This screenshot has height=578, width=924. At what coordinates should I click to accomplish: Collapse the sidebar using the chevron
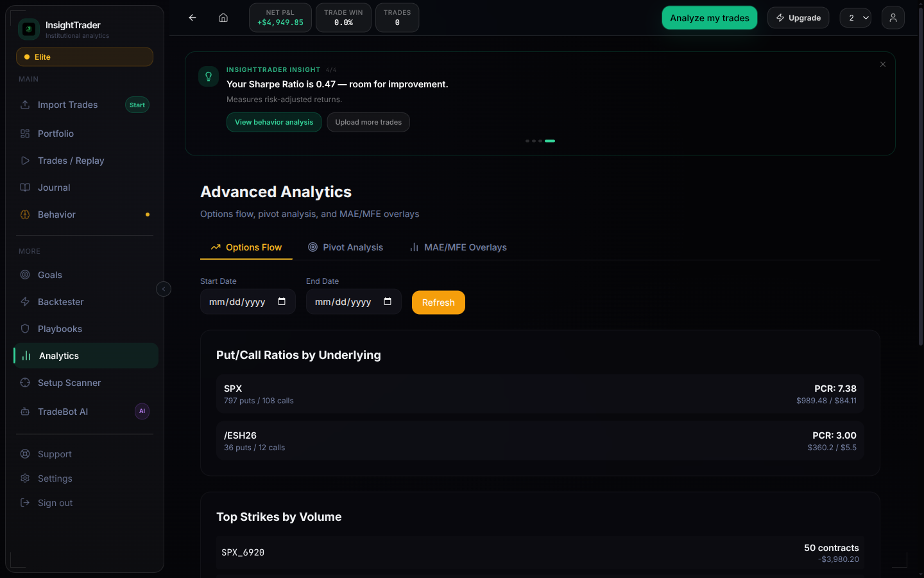pyautogui.click(x=164, y=289)
